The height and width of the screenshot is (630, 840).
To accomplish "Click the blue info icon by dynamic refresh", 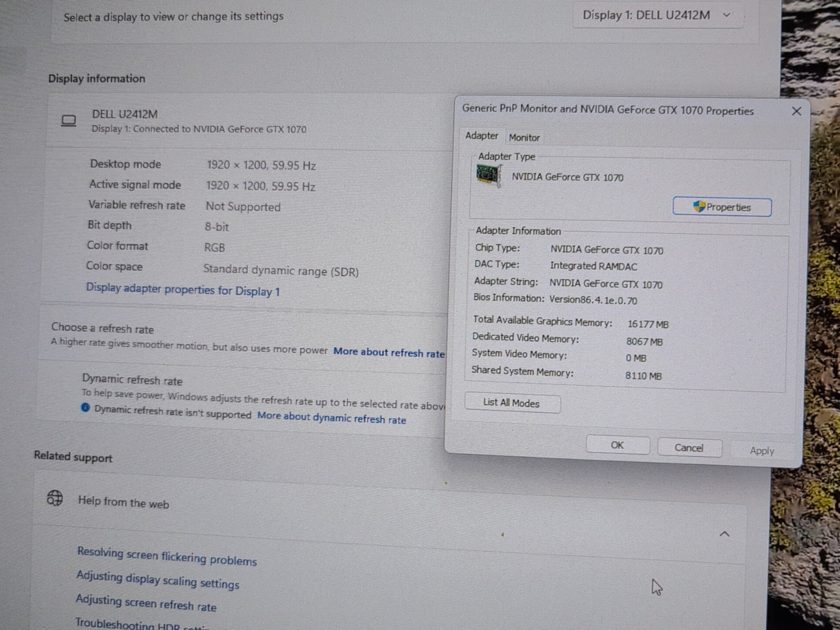I will click(x=85, y=408).
